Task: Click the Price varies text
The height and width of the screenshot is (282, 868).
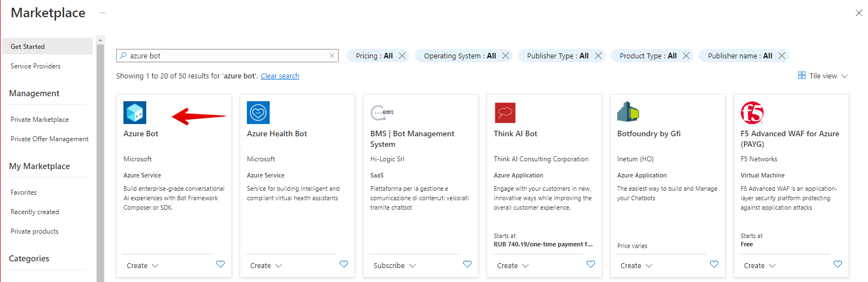Action: pyautogui.click(x=632, y=246)
